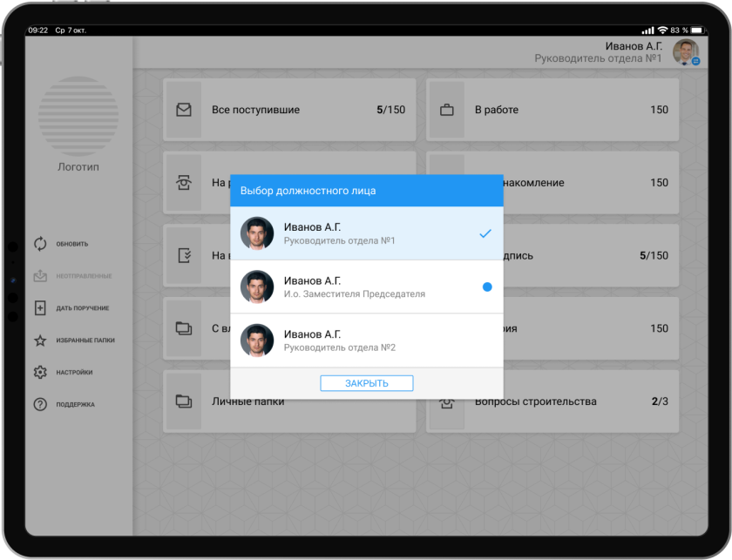Click the briefcase icon on В работе
Viewport: 732px width, 560px height.
446,110
